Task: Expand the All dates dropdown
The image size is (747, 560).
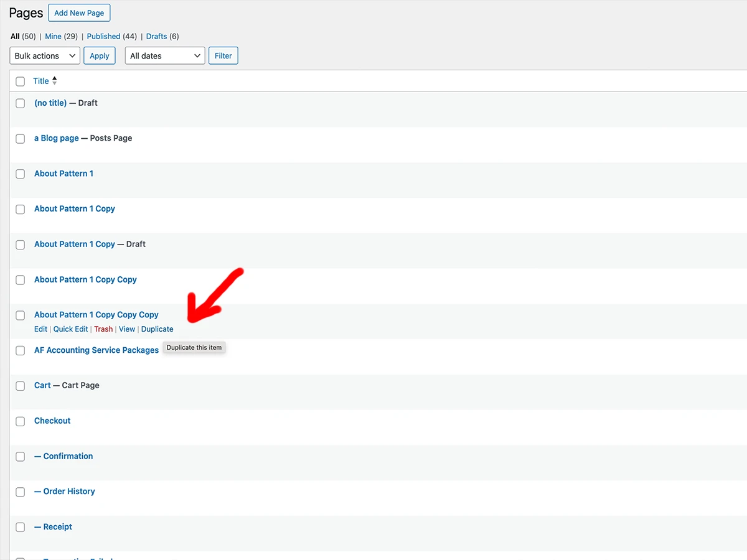Action: tap(165, 56)
